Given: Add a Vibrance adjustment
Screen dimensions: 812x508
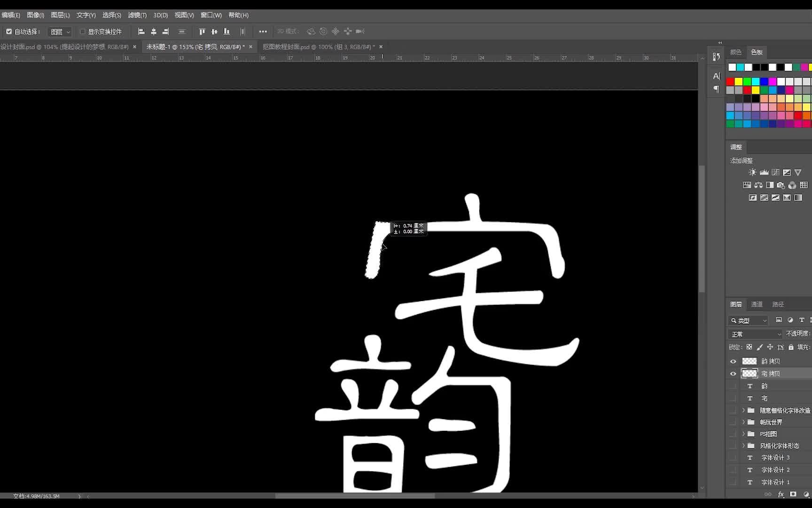Looking at the screenshot, I should point(798,172).
